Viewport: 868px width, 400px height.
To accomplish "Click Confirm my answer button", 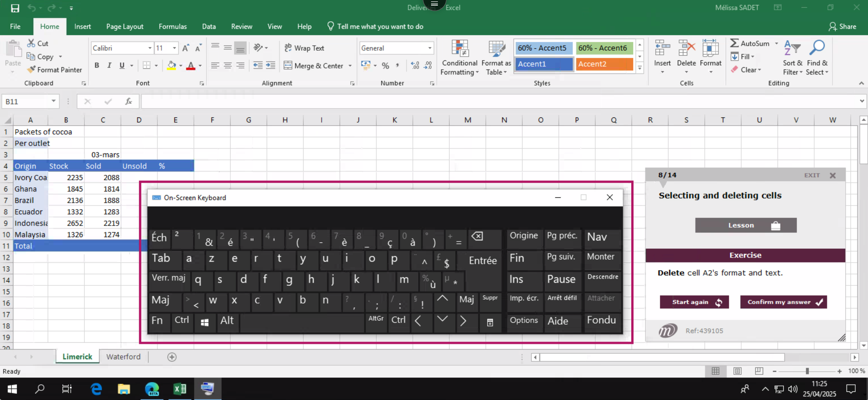I will pos(783,302).
